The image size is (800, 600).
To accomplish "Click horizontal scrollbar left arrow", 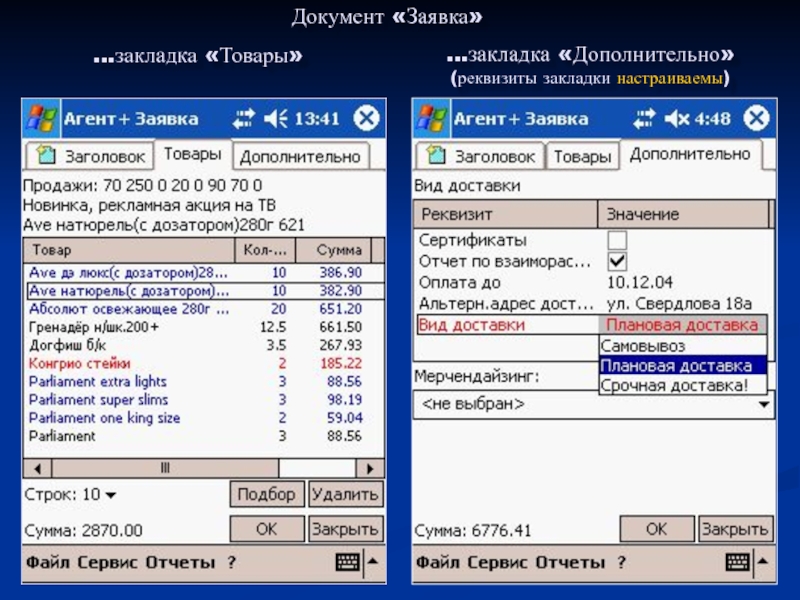I will click(37, 468).
